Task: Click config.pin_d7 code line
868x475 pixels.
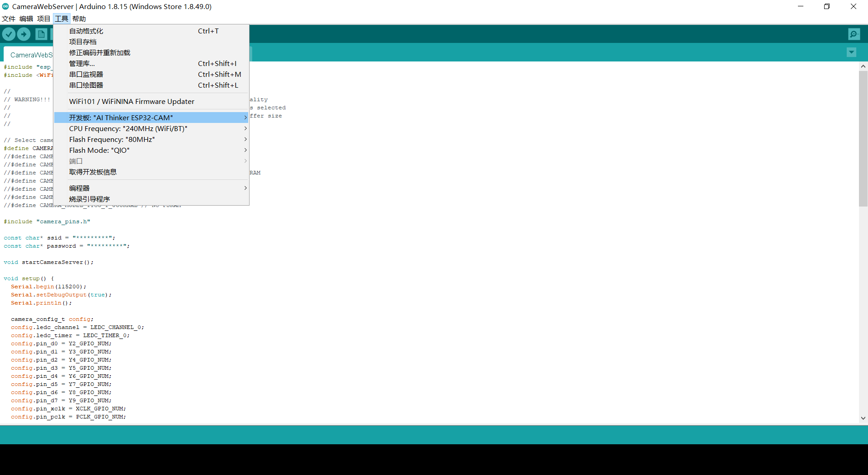Action: (61, 400)
